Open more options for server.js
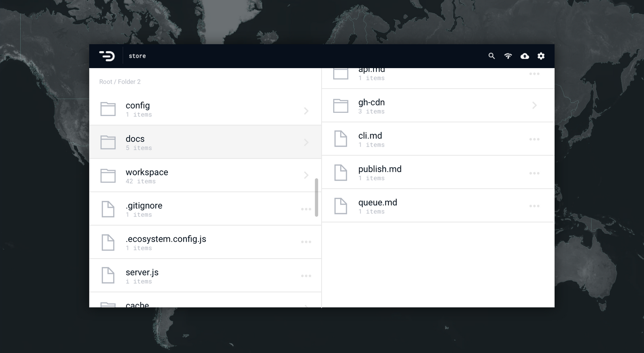Viewport: 644px width, 353px height. (306, 276)
